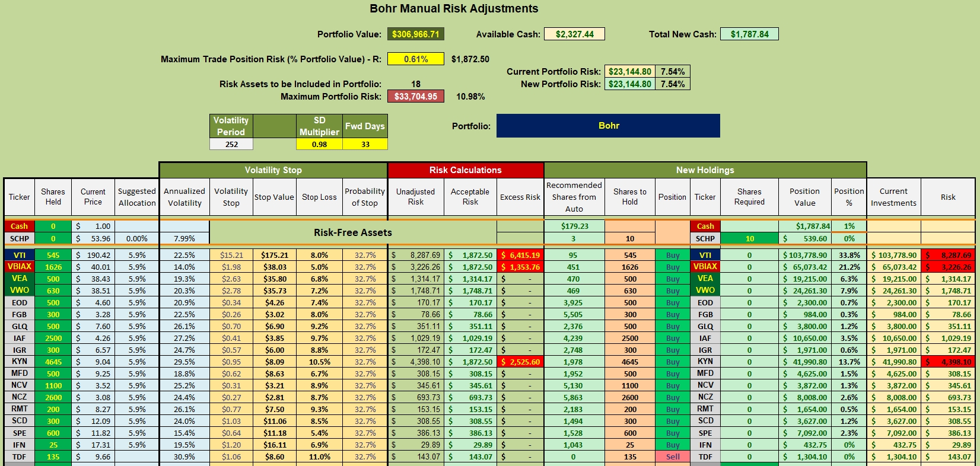Select the Volatility Period value 252
The height and width of the screenshot is (466, 980).
pyautogui.click(x=231, y=144)
